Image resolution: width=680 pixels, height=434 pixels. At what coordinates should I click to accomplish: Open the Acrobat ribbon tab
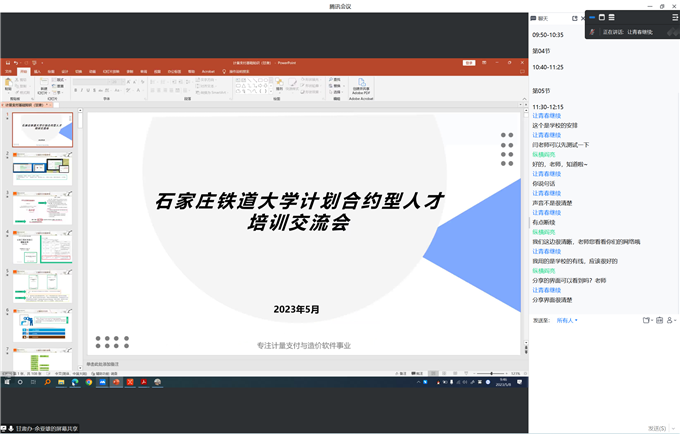click(x=208, y=72)
